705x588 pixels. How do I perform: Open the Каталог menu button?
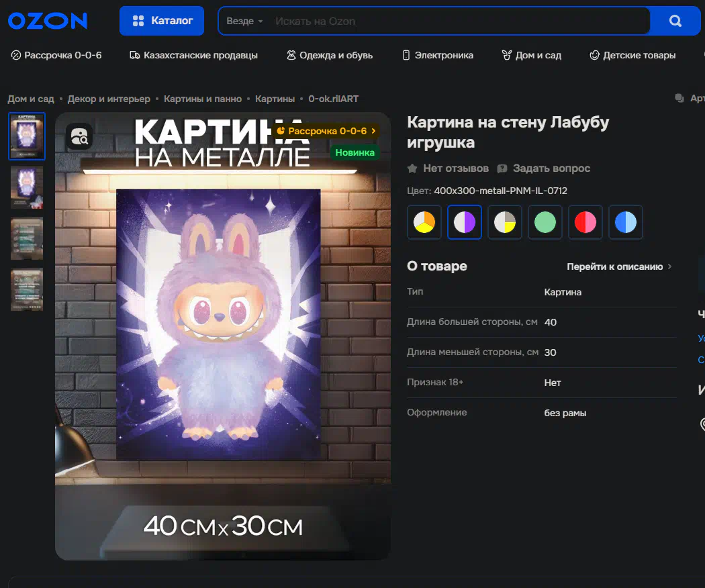coord(162,21)
